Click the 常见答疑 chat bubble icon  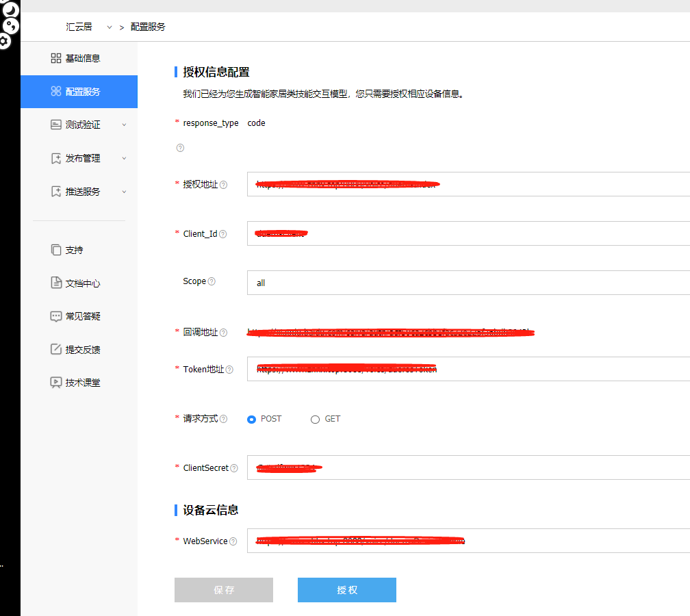[56, 316]
